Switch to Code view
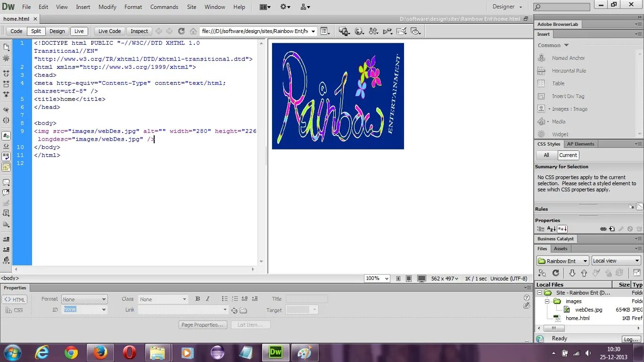Screen dimensions: 644x362 (17, 31)
